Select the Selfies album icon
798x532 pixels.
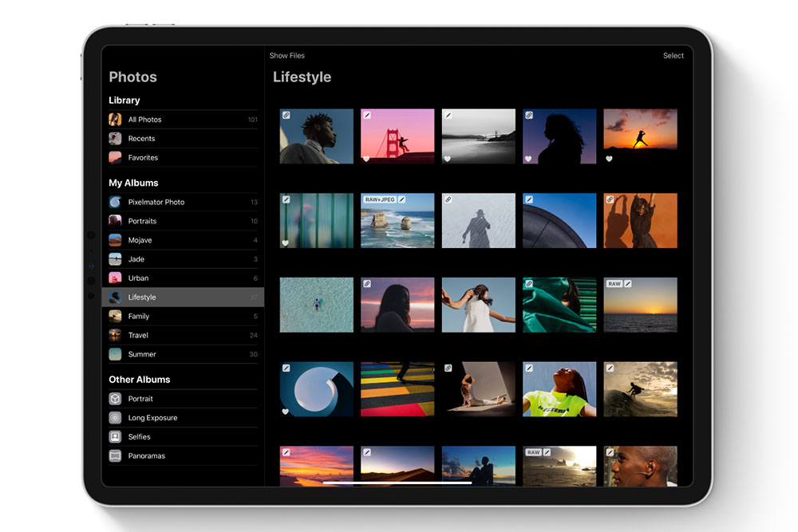click(x=115, y=437)
